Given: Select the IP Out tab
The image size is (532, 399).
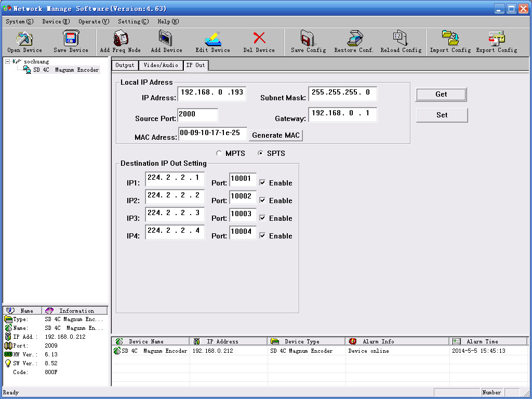Looking at the screenshot, I should 196,65.
